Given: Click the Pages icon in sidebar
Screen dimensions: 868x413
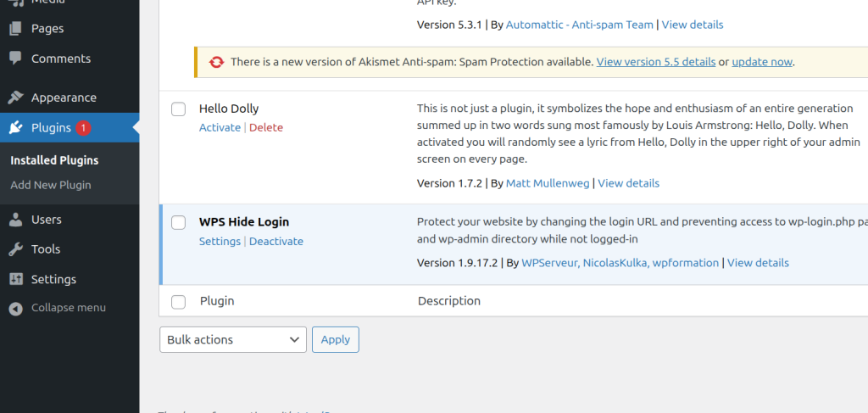Looking at the screenshot, I should pos(15,29).
